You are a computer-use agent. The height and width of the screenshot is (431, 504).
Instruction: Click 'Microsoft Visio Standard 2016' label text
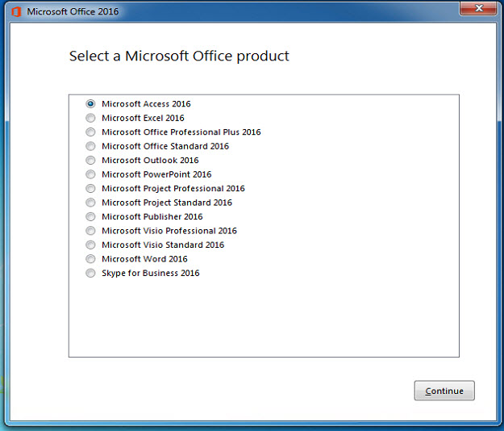click(163, 245)
